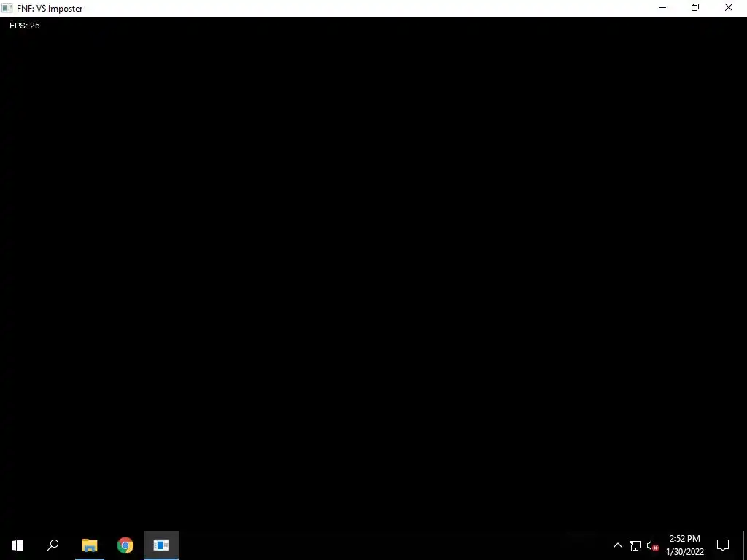Select FNF VS Imposter taskbar icon

161,545
